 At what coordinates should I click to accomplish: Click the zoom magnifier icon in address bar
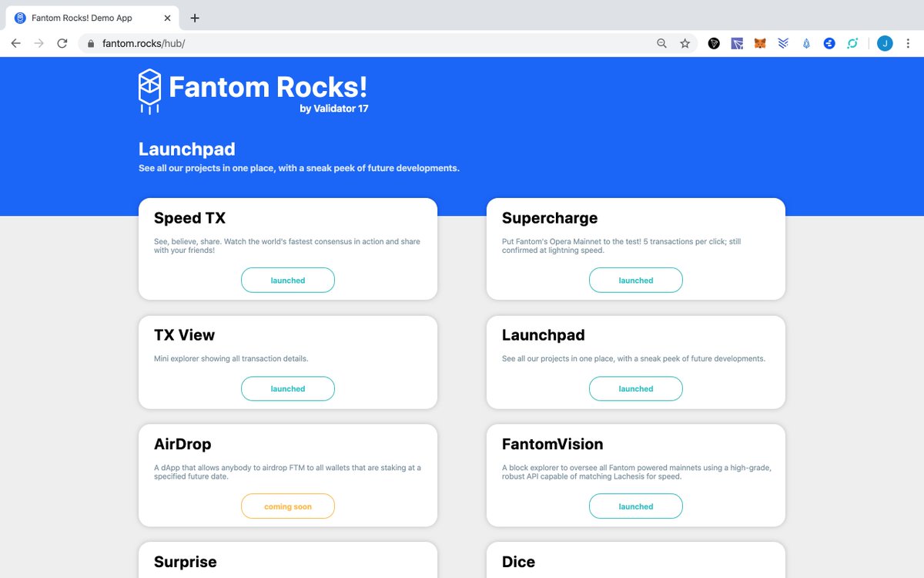[661, 44]
